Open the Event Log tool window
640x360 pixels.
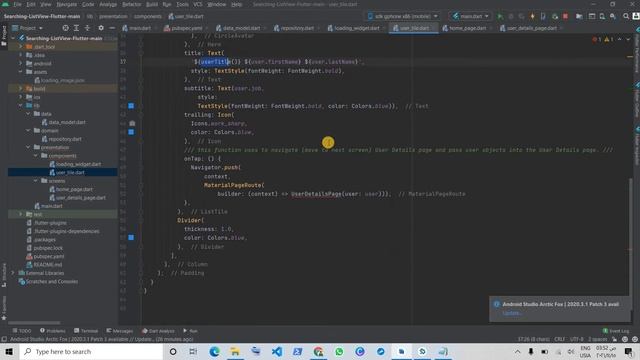click(616, 331)
